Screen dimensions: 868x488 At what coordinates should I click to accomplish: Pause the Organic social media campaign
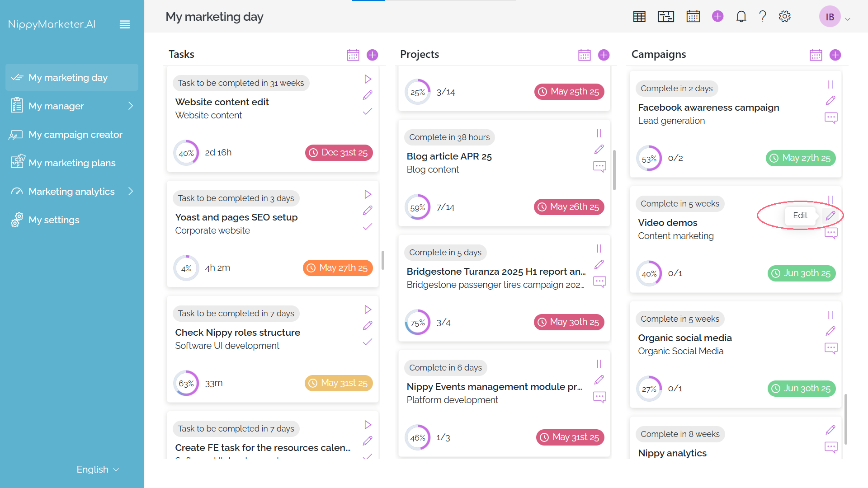coord(830,315)
